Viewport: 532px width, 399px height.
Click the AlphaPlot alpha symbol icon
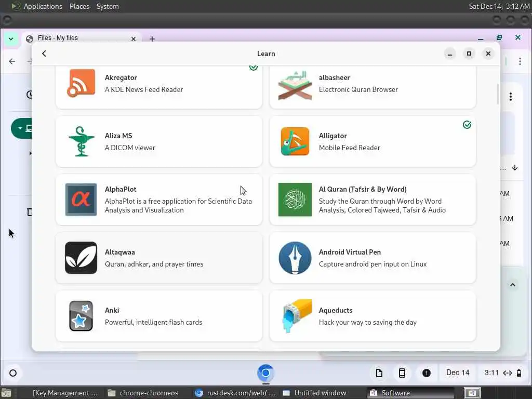81,199
